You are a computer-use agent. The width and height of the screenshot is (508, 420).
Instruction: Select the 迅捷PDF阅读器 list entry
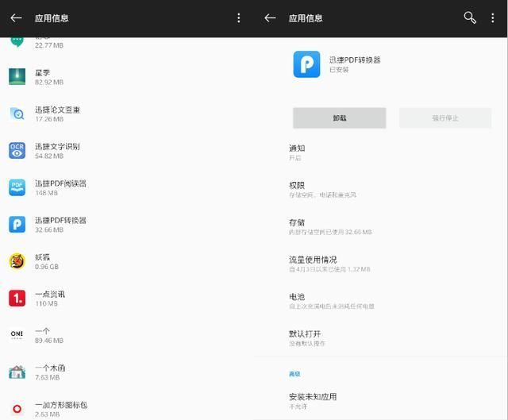click(x=127, y=187)
